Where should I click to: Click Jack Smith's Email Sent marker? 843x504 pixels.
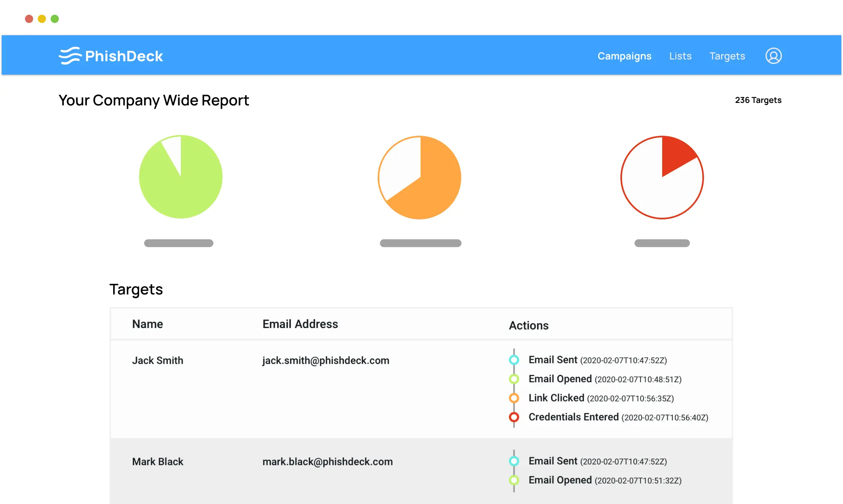[x=514, y=360]
